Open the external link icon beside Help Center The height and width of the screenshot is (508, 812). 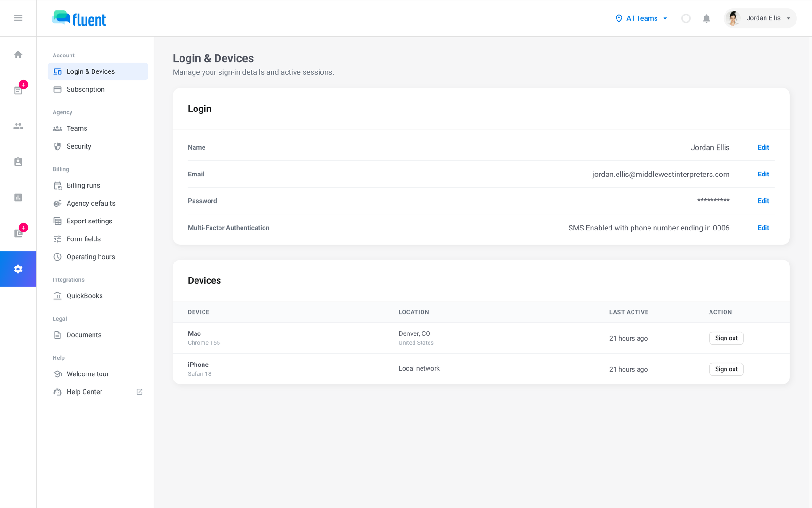tap(140, 392)
